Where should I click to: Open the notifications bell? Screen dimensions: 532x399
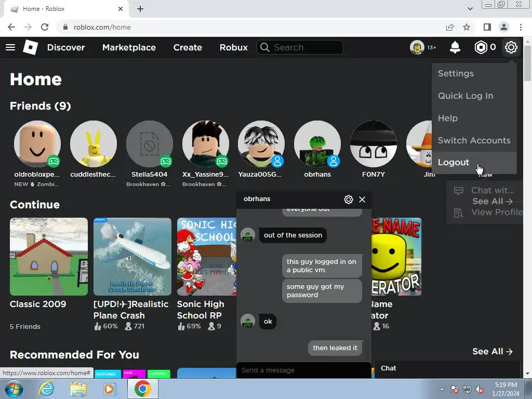coord(455,47)
